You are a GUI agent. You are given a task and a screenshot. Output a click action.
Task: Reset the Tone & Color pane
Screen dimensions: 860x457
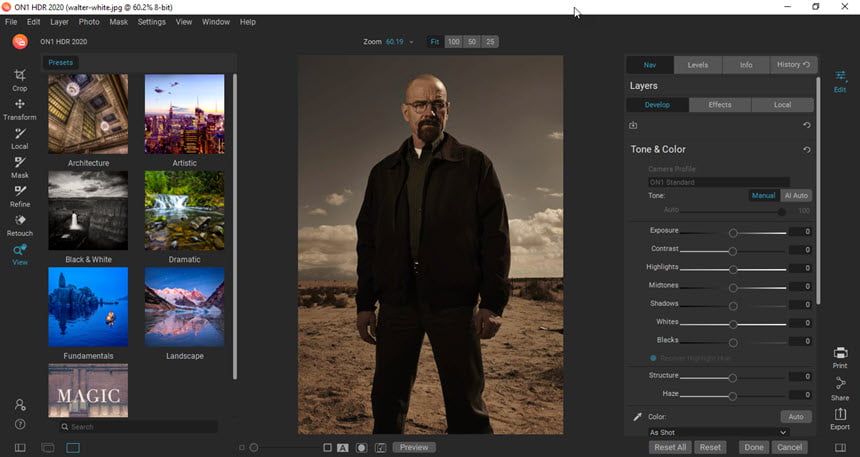pyautogui.click(x=806, y=150)
